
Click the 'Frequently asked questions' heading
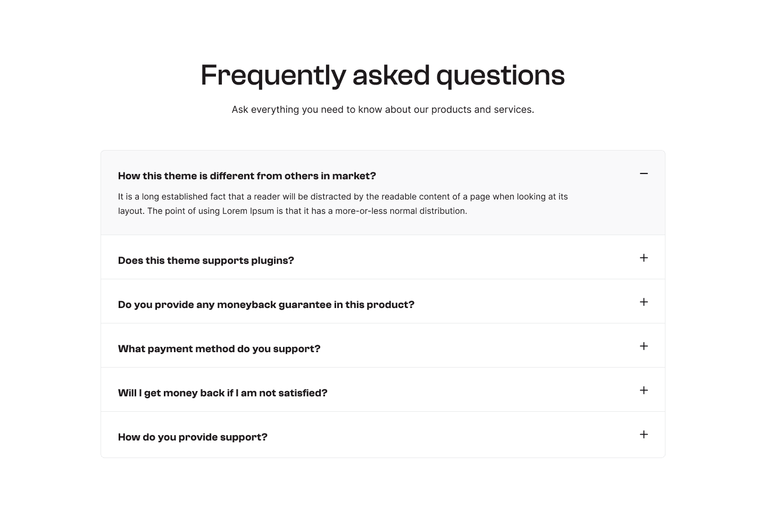click(x=382, y=75)
